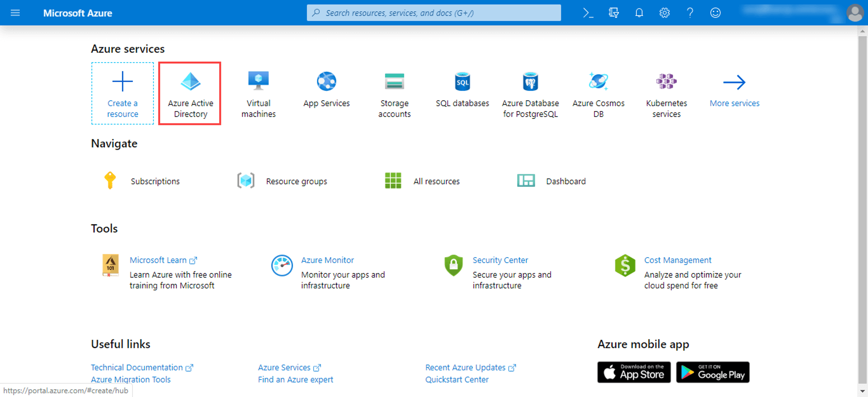The height and width of the screenshot is (397, 868).
Task: Open the Subscriptions navigation label
Action: [x=155, y=181]
